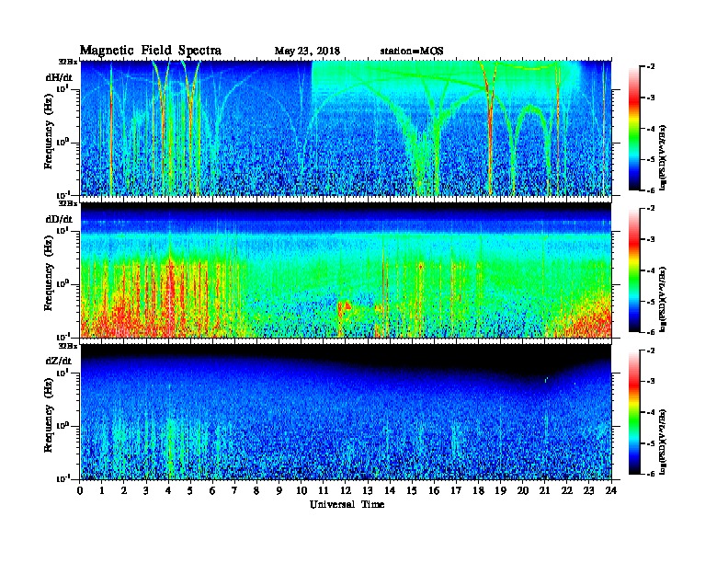Viewport: 728px width, 563px height.
Task: Select the date 'May 23, 2018'
Action: point(307,52)
